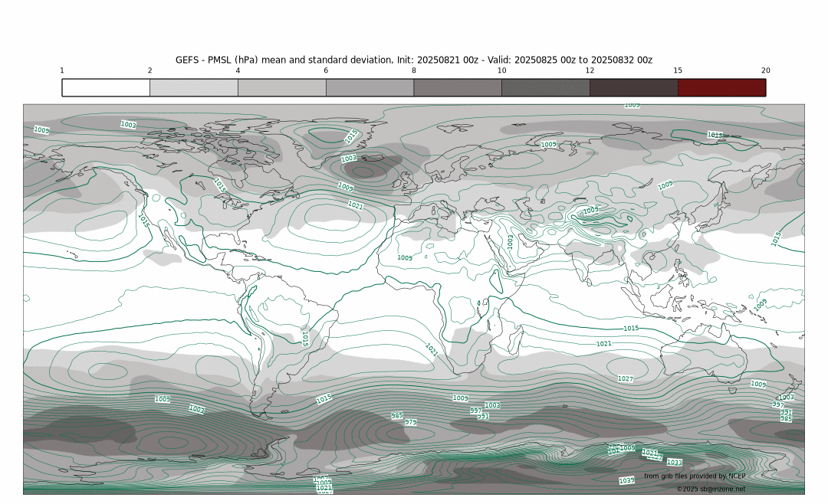
Task: Click the 1021 contour label over North Atlantic
Action: point(355,205)
